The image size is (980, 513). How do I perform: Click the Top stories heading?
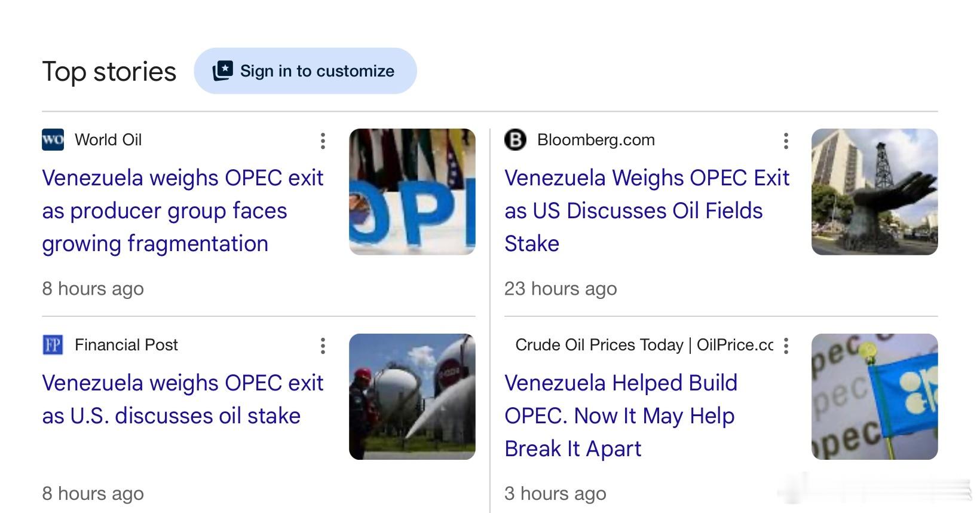(109, 72)
